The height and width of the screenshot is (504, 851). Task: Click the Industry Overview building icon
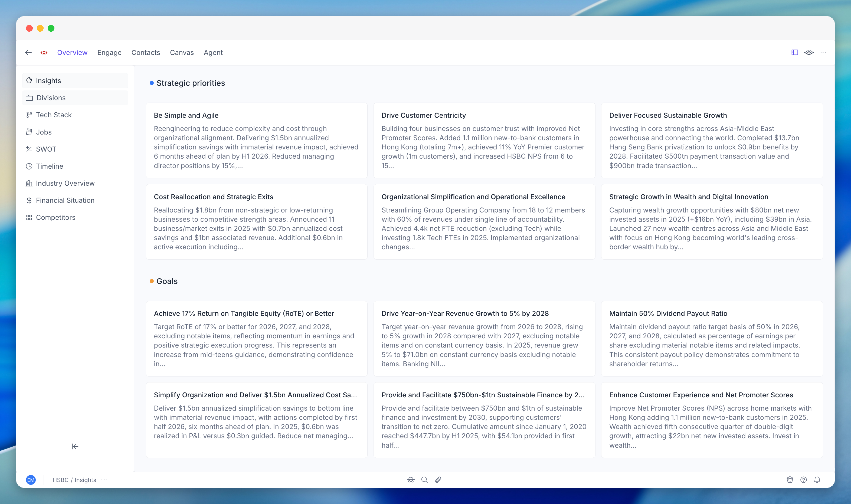(x=29, y=183)
